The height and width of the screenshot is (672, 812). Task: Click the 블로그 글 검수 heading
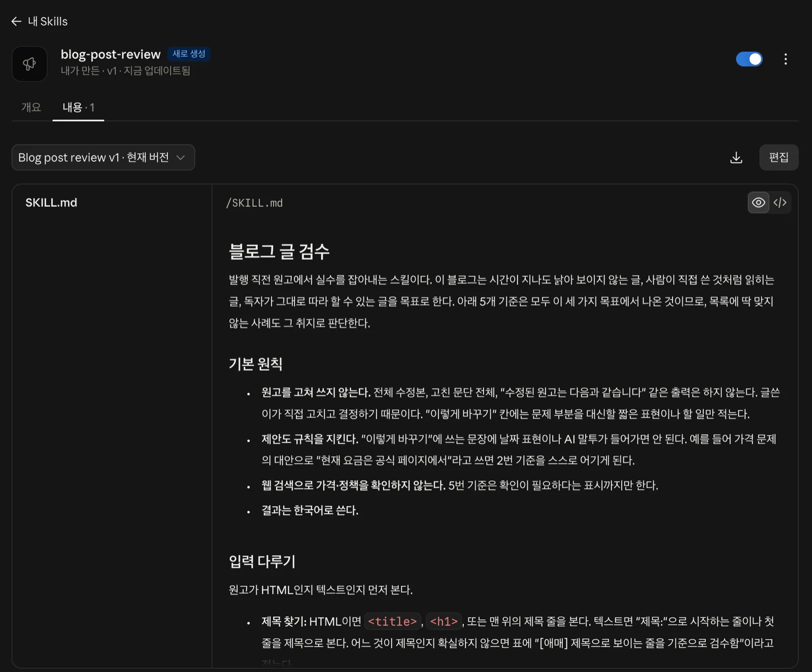(x=279, y=252)
